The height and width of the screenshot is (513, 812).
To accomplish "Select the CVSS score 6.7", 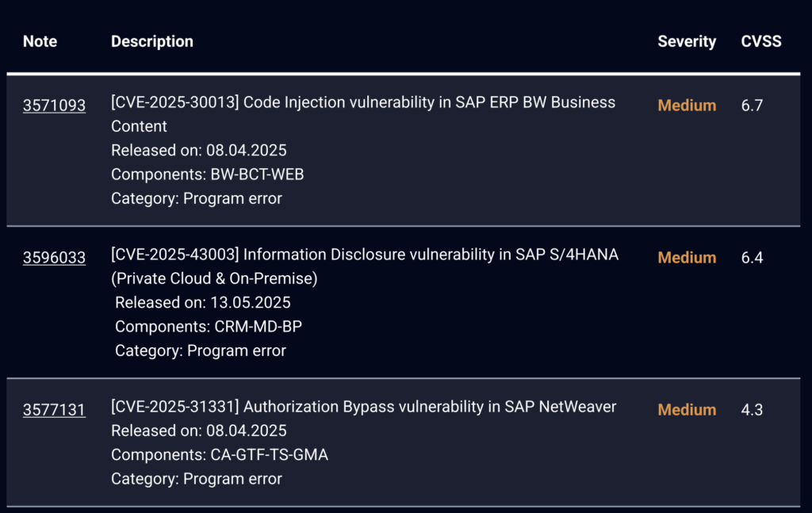I will click(752, 105).
